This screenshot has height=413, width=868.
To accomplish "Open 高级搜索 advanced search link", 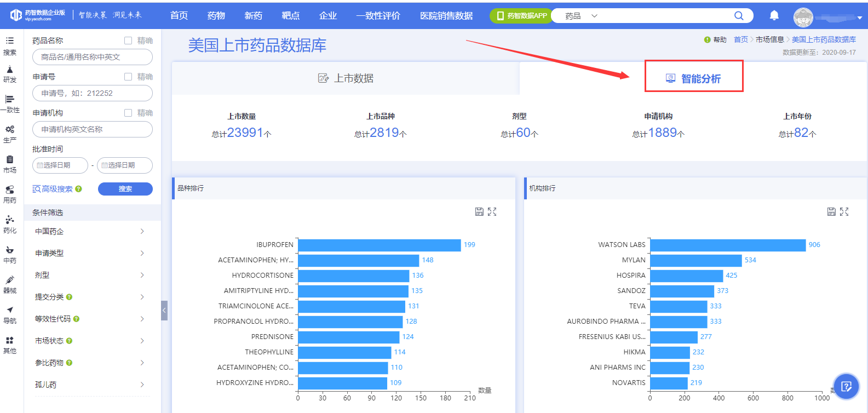I will 53,189.
